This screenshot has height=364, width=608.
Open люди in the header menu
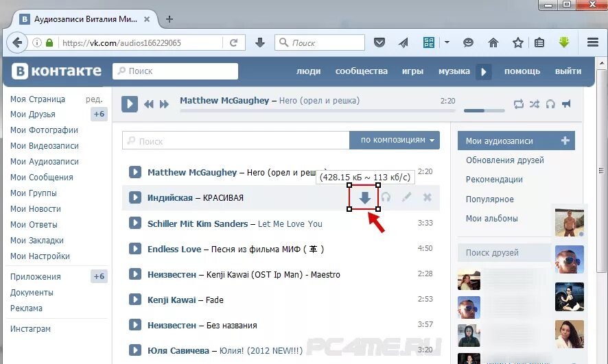click(x=308, y=71)
